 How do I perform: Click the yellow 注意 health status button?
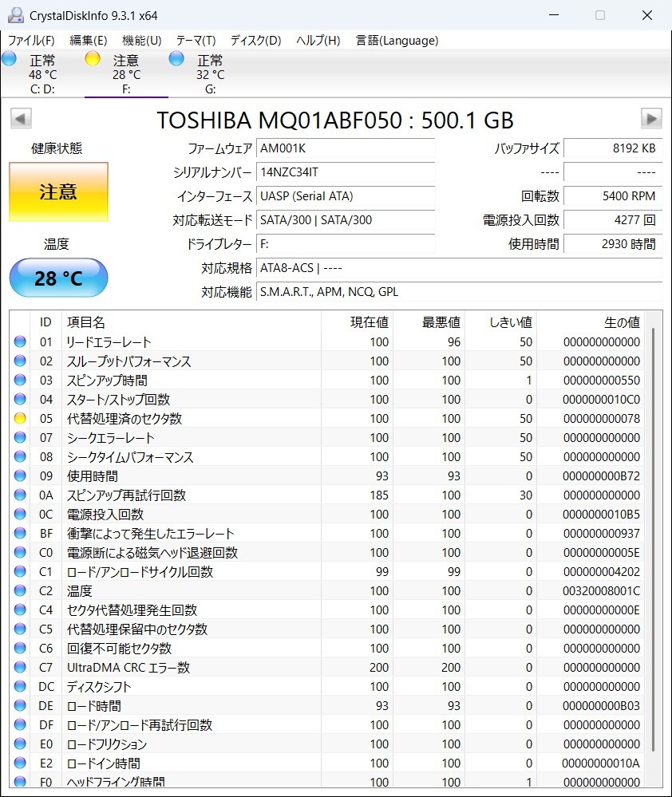tap(58, 191)
